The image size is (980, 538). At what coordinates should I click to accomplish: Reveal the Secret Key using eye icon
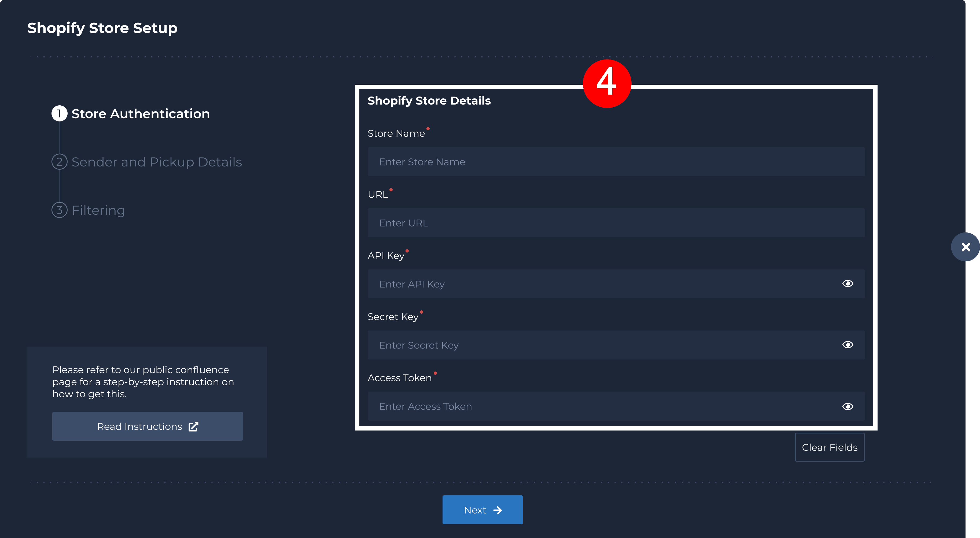[x=848, y=345]
